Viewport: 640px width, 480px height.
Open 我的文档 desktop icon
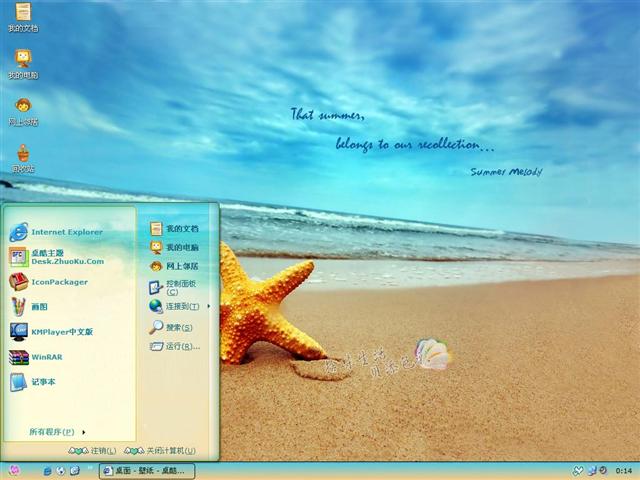tap(23, 17)
